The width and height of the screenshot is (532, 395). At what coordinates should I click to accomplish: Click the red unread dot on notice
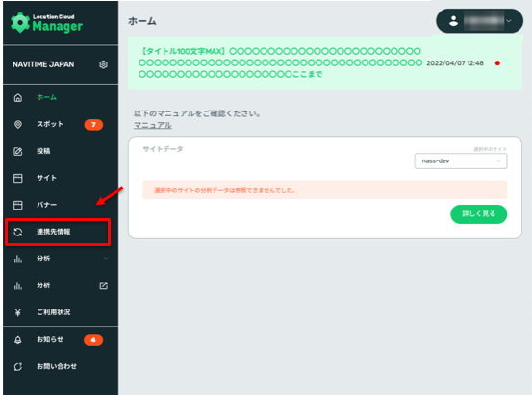point(497,63)
